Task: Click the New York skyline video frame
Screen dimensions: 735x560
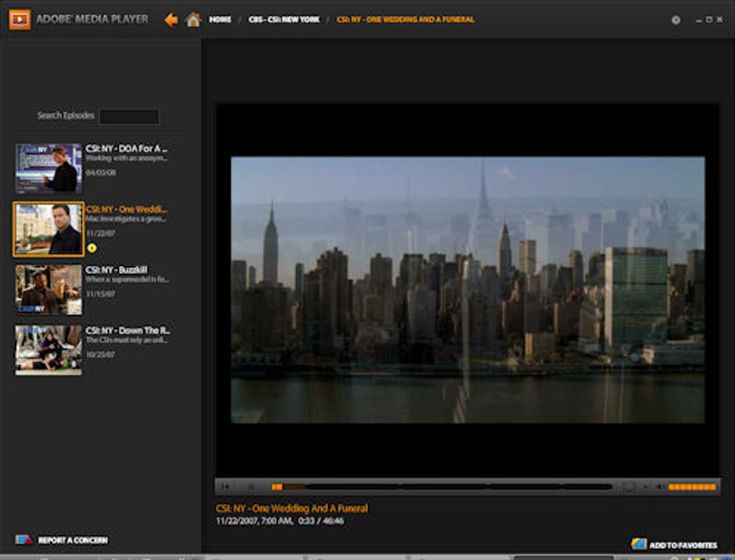Action: click(x=468, y=290)
